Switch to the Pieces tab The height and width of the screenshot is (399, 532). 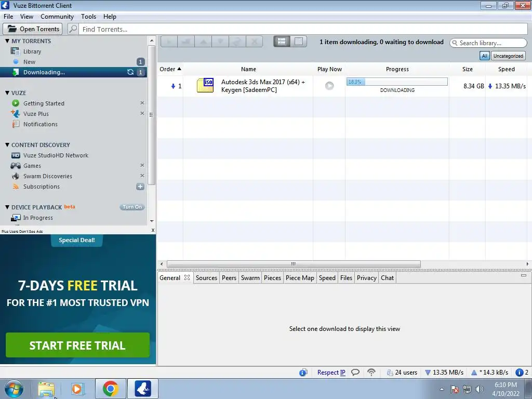tap(272, 278)
